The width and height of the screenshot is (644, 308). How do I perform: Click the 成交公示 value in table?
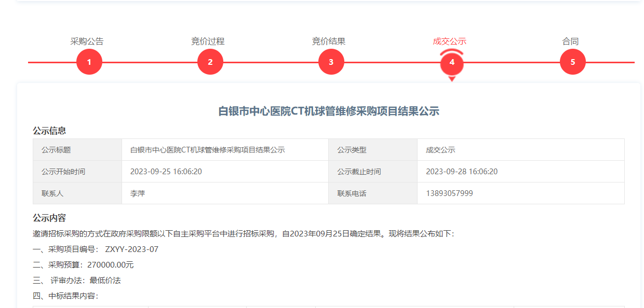point(440,150)
